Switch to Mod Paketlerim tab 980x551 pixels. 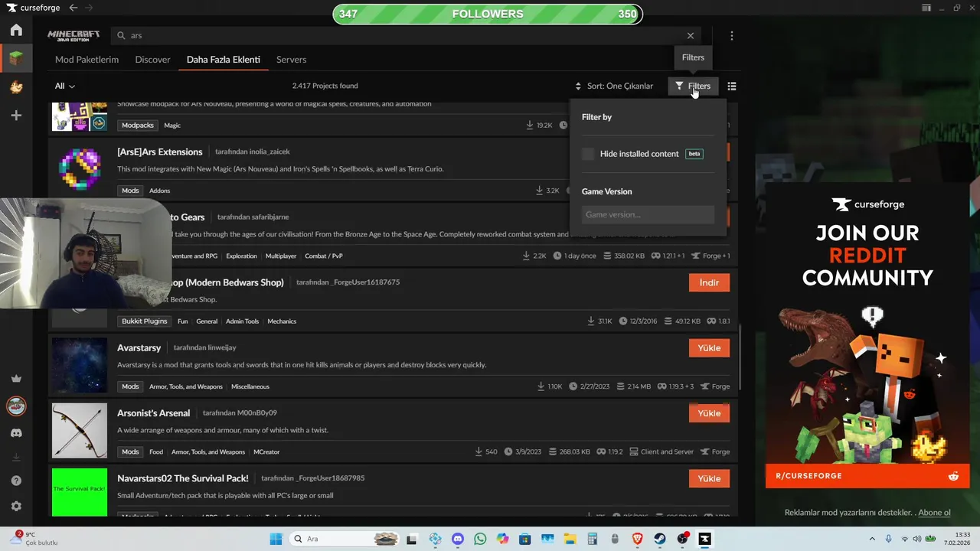(x=87, y=60)
